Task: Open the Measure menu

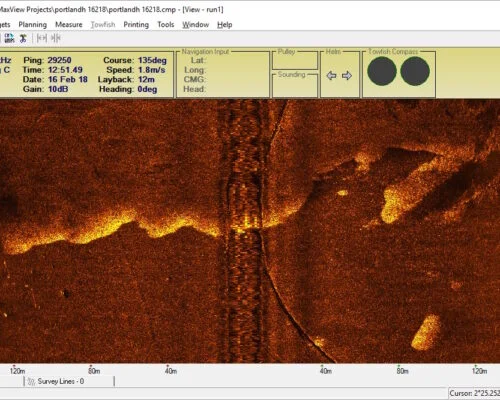Action: coord(69,25)
